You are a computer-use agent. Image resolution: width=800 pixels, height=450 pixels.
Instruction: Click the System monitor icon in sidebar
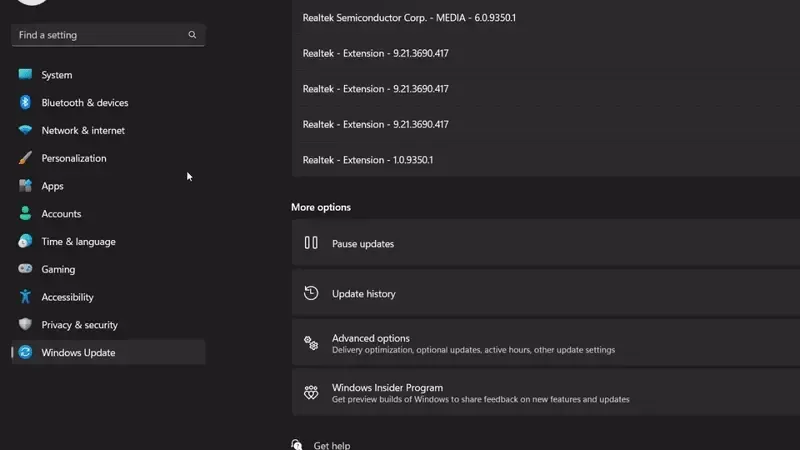[25, 75]
